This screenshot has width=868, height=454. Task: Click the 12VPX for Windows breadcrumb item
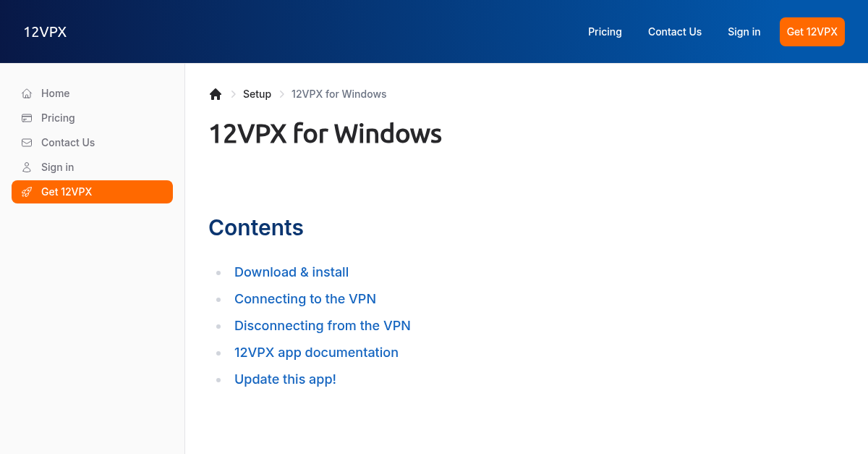(339, 93)
